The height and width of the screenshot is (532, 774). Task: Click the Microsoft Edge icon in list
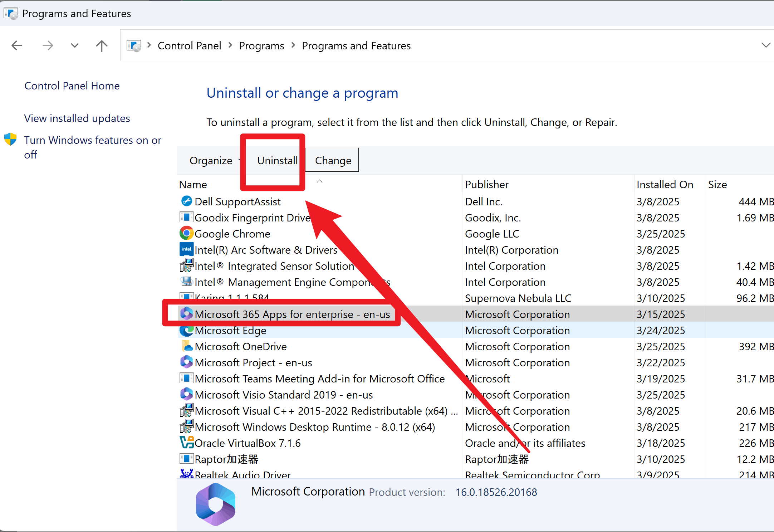[186, 330]
